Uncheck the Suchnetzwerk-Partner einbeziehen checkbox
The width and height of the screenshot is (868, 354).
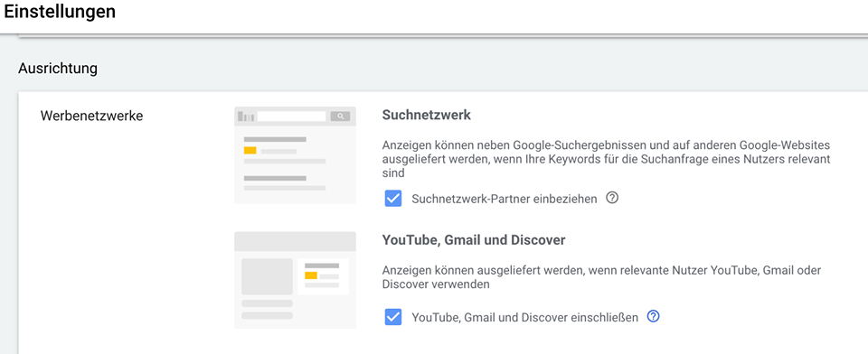click(x=393, y=199)
